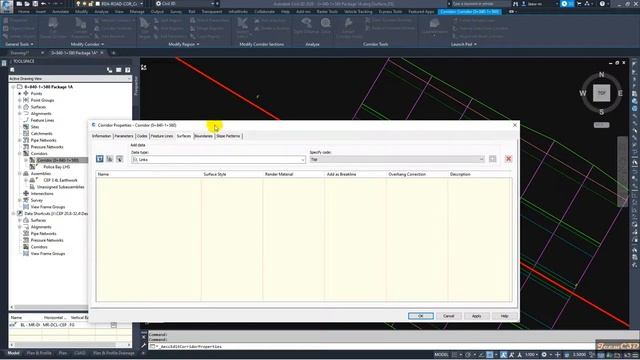
Task: Click the TOP face of the ViewCube
Action: point(601,93)
